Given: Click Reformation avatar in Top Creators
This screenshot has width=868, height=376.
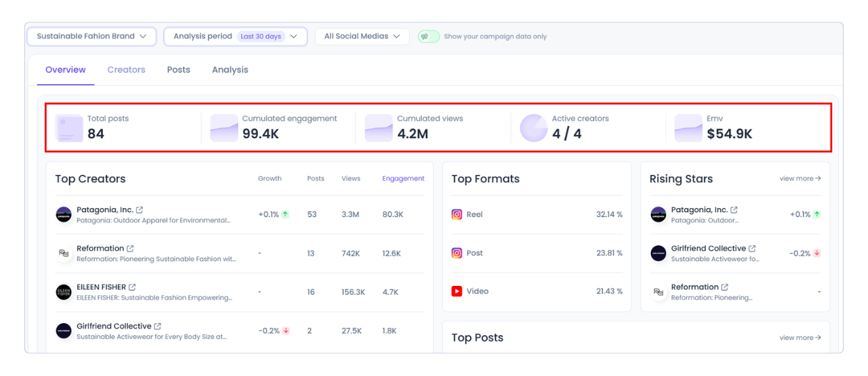Looking at the screenshot, I should pyautogui.click(x=63, y=253).
